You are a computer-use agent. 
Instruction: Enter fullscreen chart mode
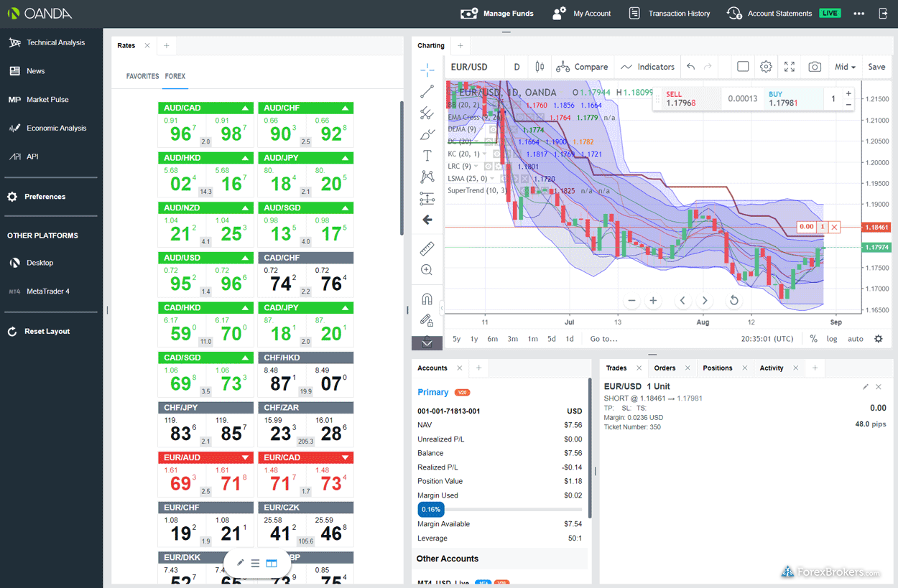coord(790,67)
